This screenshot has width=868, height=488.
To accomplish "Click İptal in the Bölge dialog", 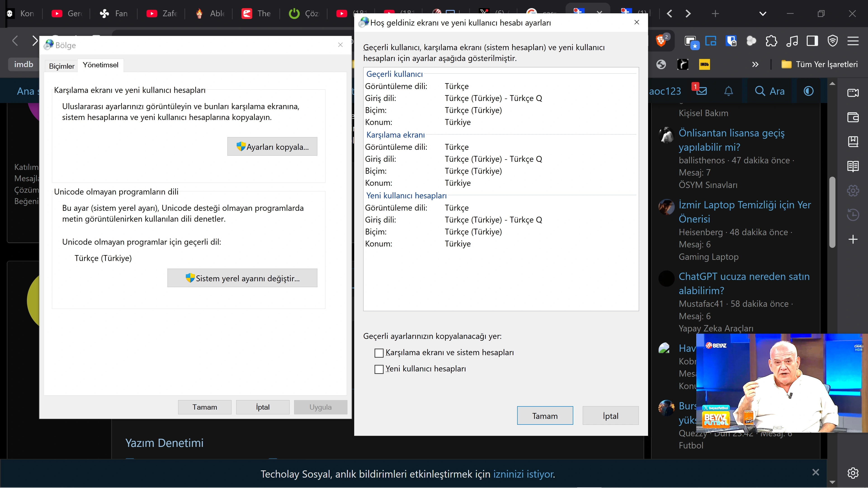I will point(263,407).
